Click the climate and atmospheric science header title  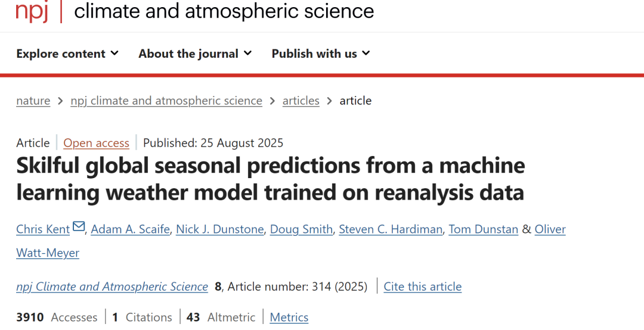(x=224, y=11)
